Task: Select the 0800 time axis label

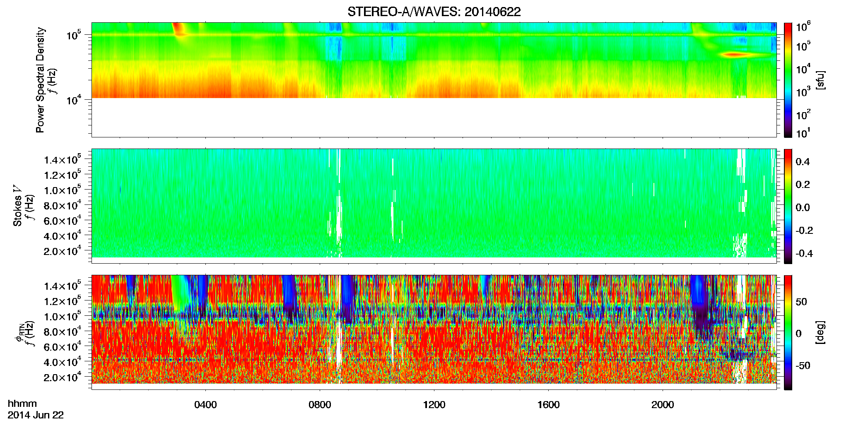Action: click(x=320, y=405)
